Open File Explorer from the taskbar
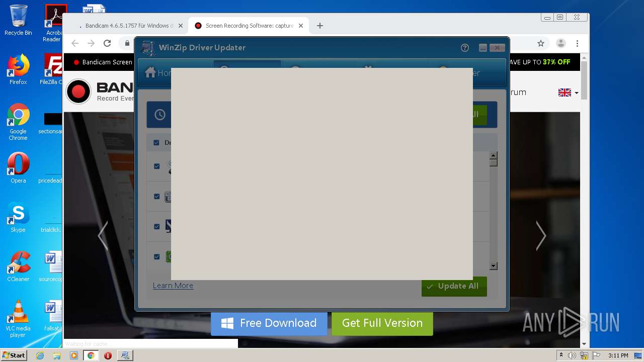 tap(57, 355)
